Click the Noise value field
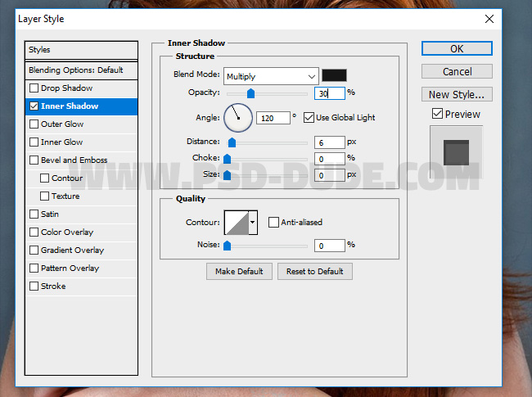Image resolution: width=532 pixels, height=397 pixels. tap(330, 246)
